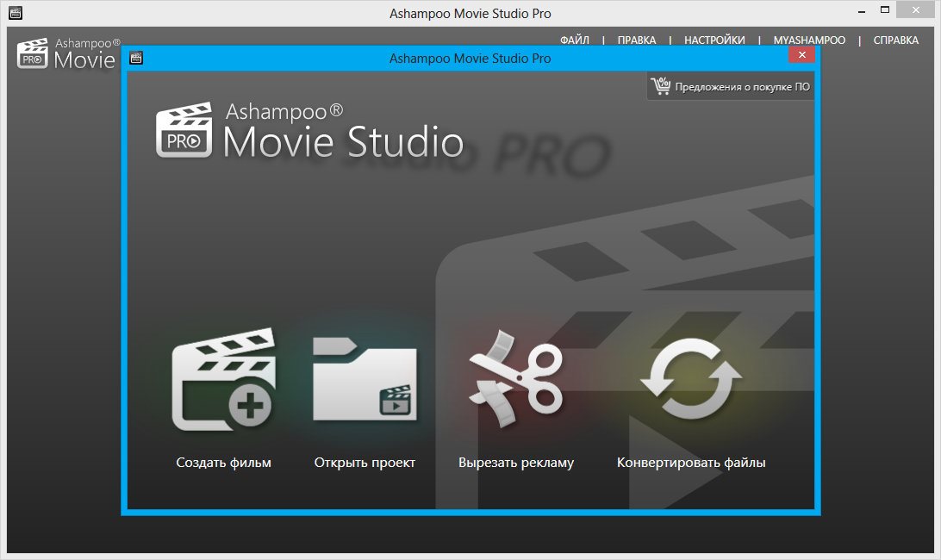Open Предложения о покупке ПО offers
The width and height of the screenshot is (941, 560).
731,86
